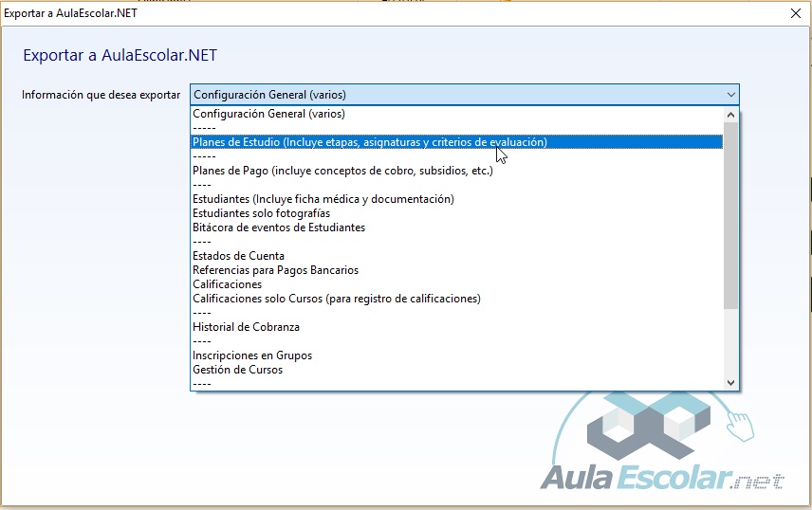Close the Exportar a AulaEscolar.NET window
The width and height of the screenshot is (812, 510).
coord(795,13)
